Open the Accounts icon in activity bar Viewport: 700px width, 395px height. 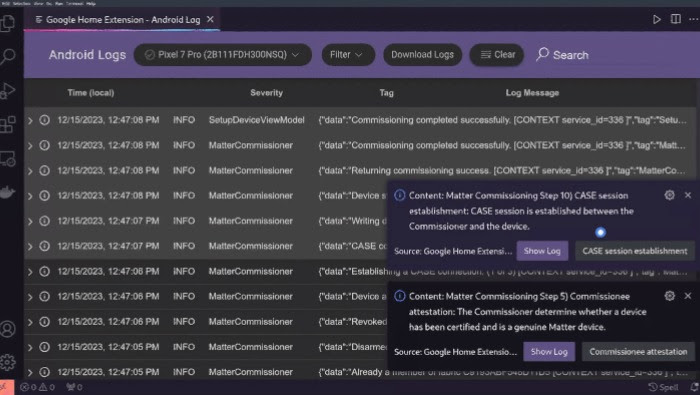[x=8, y=329]
